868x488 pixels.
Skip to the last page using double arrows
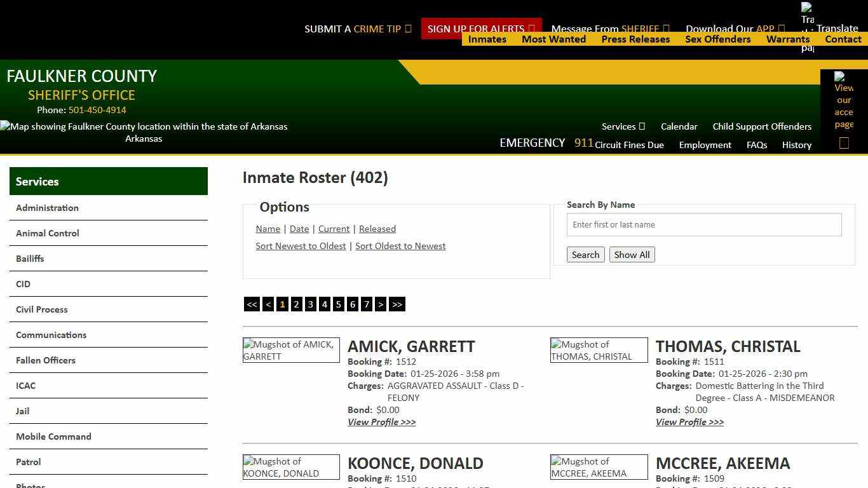[x=397, y=304]
